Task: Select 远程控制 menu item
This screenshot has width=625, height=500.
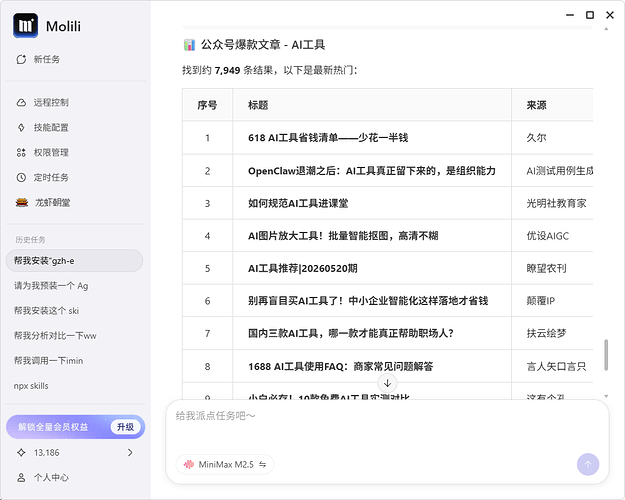Action: [51, 102]
